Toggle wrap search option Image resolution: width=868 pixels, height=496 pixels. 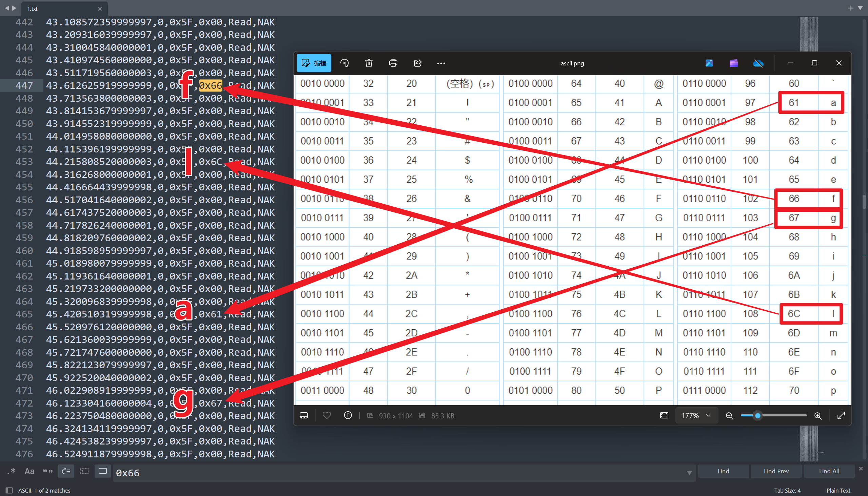point(66,472)
